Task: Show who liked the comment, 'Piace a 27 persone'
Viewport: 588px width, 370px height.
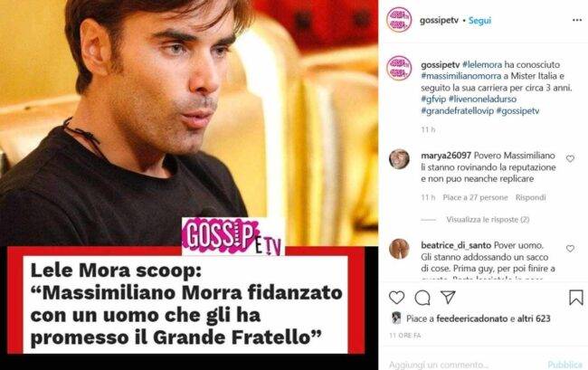Action: tap(475, 197)
